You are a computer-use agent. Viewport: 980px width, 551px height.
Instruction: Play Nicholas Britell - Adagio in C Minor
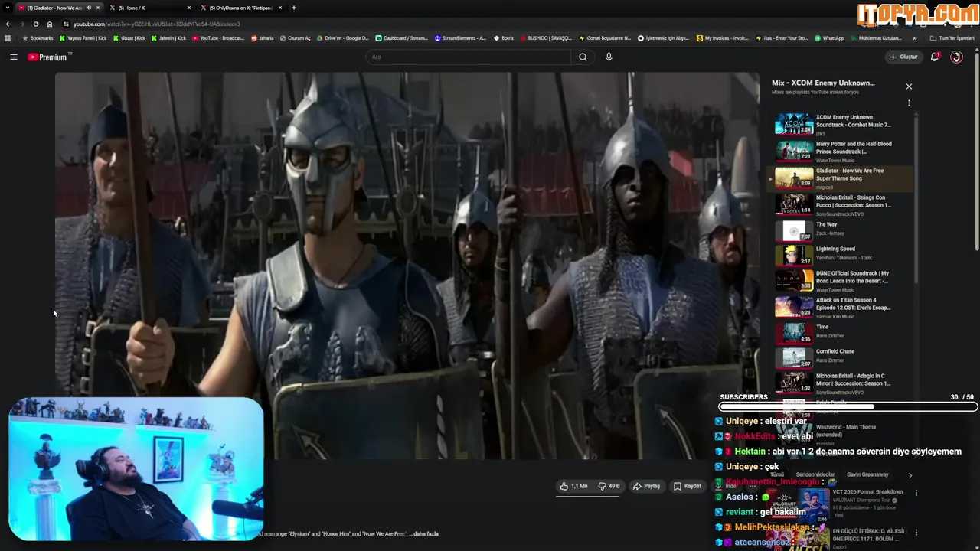[841, 383]
